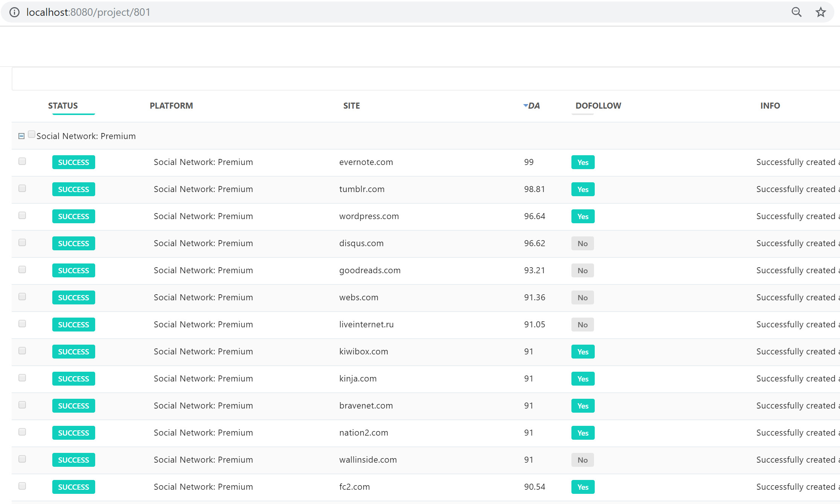Select the disqus.com row checkbox
Image resolution: width=840 pixels, height=504 pixels.
pos(22,242)
